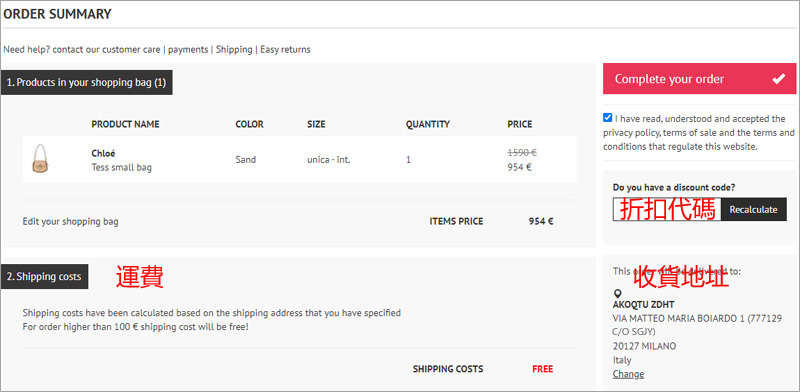This screenshot has height=392, width=800.
Task: Uncheck the privacy policy acceptance checkbox
Action: point(607,118)
